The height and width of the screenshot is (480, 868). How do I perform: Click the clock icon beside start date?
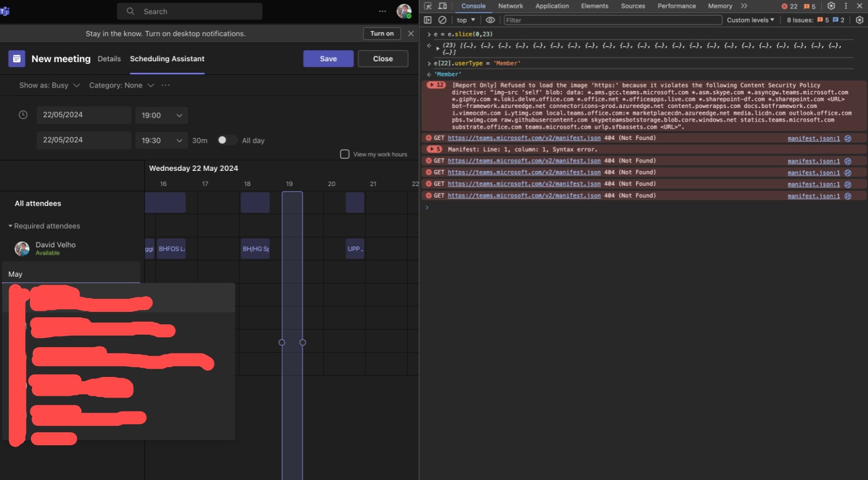pyautogui.click(x=23, y=115)
